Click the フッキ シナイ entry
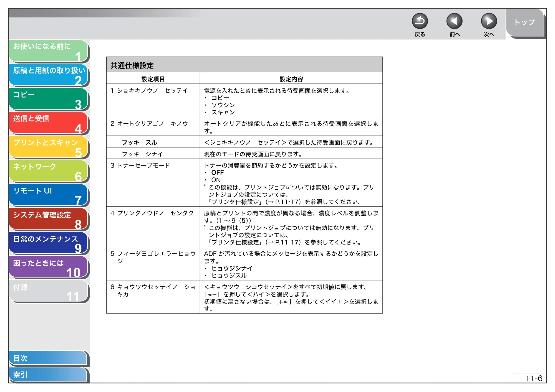Image resolution: width=555 pixels, height=392 pixels. click(142, 154)
